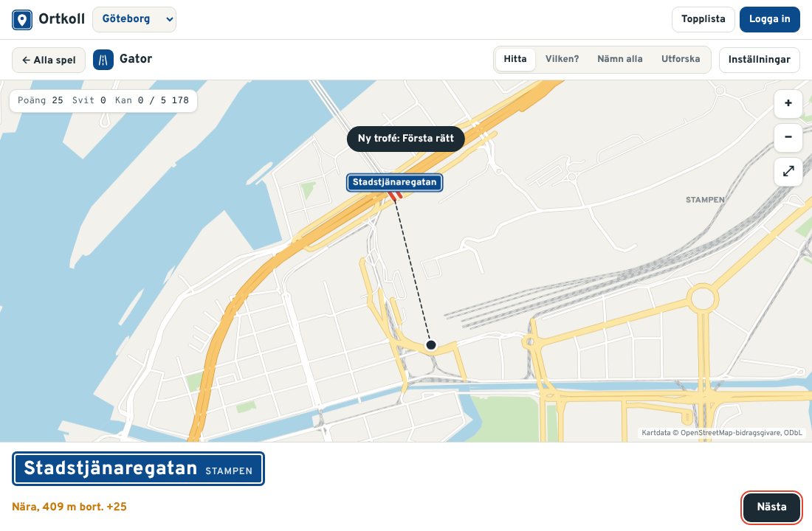Click the Ny trofé: Första rätt notification
812x531 pixels.
pyautogui.click(x=405, y=139)
